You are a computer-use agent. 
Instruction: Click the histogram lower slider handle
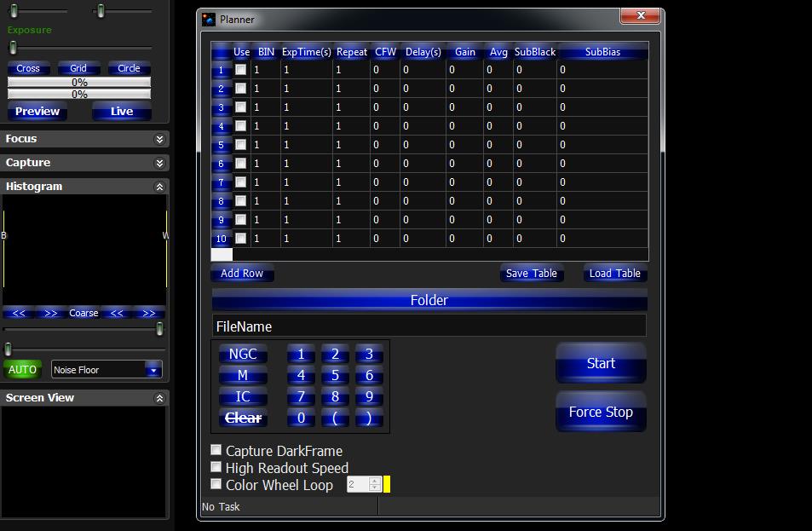(x=8, y=349)
